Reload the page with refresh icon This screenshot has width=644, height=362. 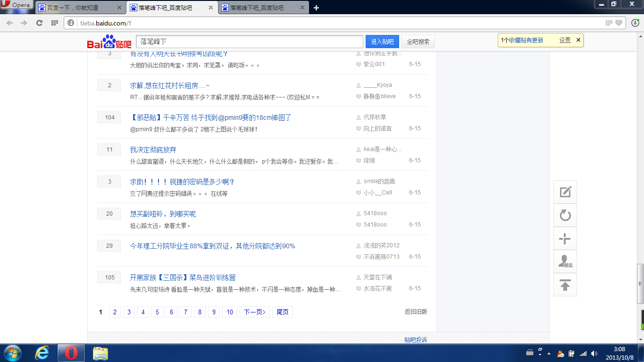click(x=40, y=23)
